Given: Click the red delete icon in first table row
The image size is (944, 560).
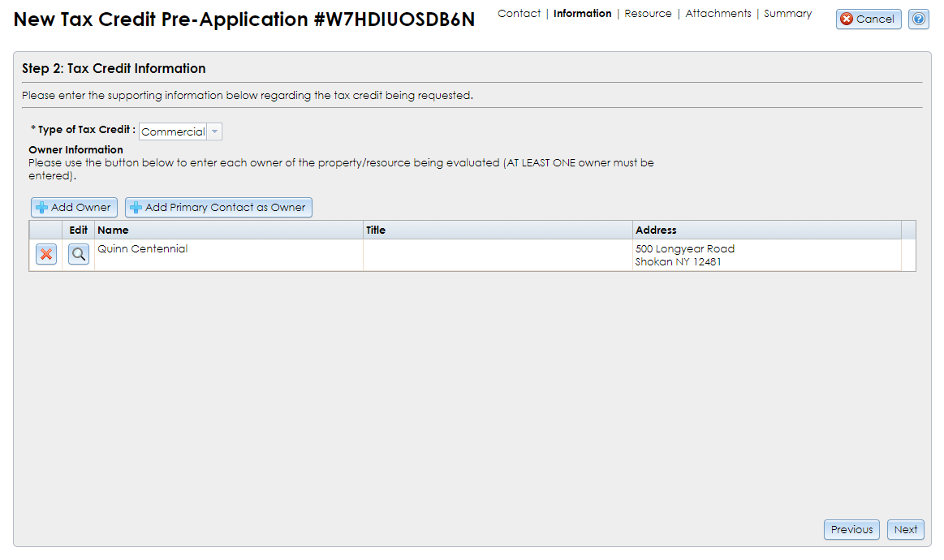Looking at the screenshot, I should [x=45, y=254].
